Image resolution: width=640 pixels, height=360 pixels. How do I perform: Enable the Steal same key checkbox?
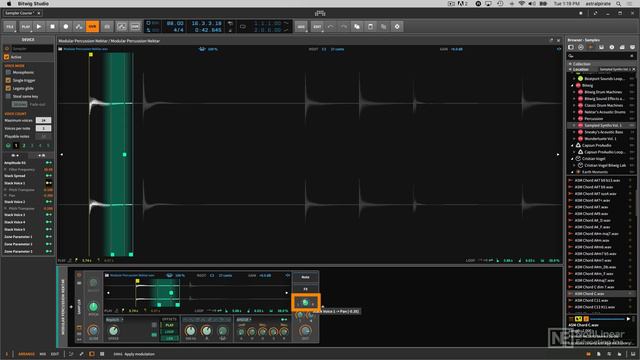tap(8, 96)
